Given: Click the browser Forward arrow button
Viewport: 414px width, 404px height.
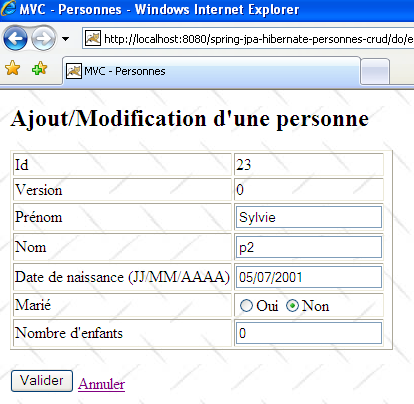Looking at the screenshot, I should [43, 39].
